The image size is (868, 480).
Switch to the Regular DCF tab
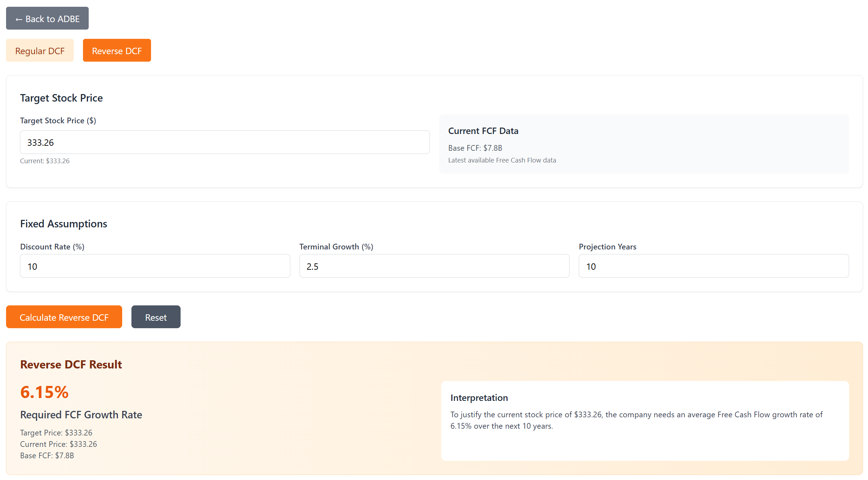tap(40, 51)
